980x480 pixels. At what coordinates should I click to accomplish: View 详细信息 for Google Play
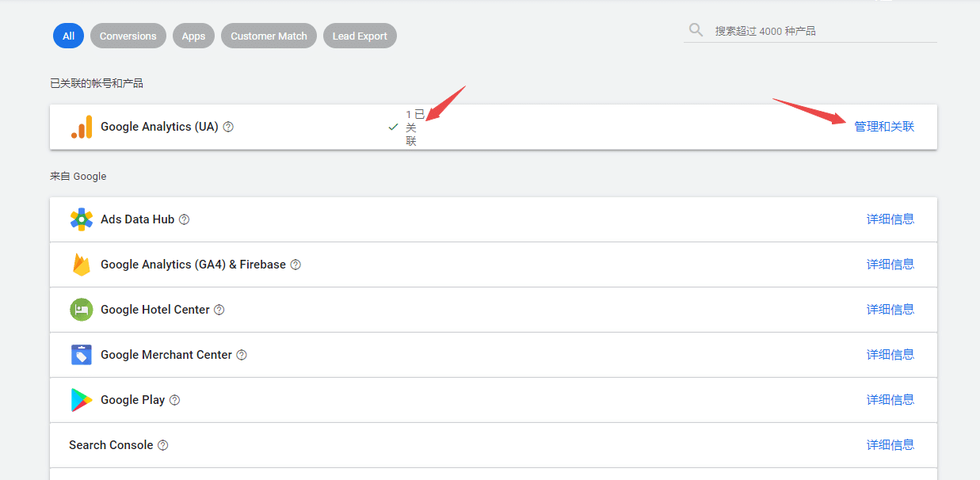[x=890, y=400]
